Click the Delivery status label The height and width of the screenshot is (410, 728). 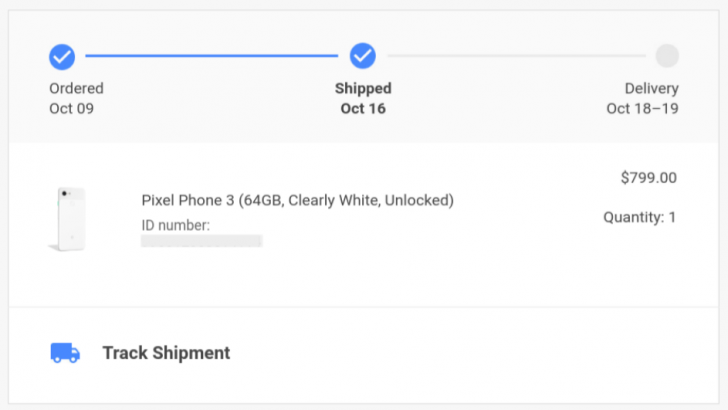(651, 88)
